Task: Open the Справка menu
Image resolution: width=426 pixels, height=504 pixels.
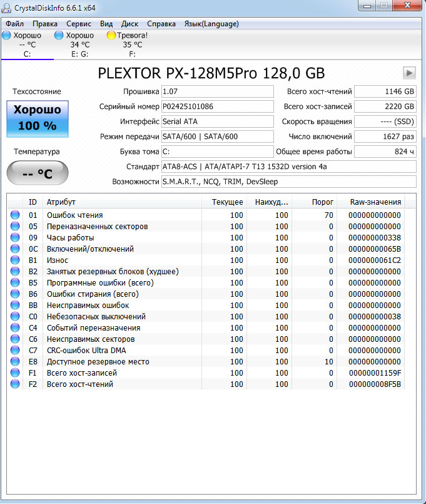Action: [161, 24]
